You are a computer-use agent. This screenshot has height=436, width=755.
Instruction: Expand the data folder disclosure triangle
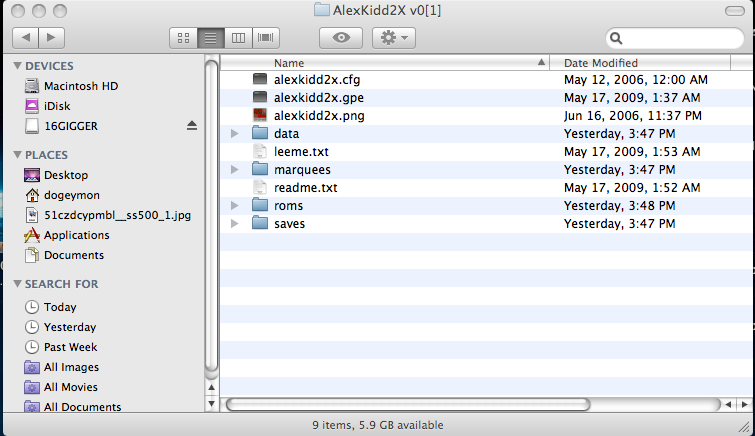coord(234,134)
